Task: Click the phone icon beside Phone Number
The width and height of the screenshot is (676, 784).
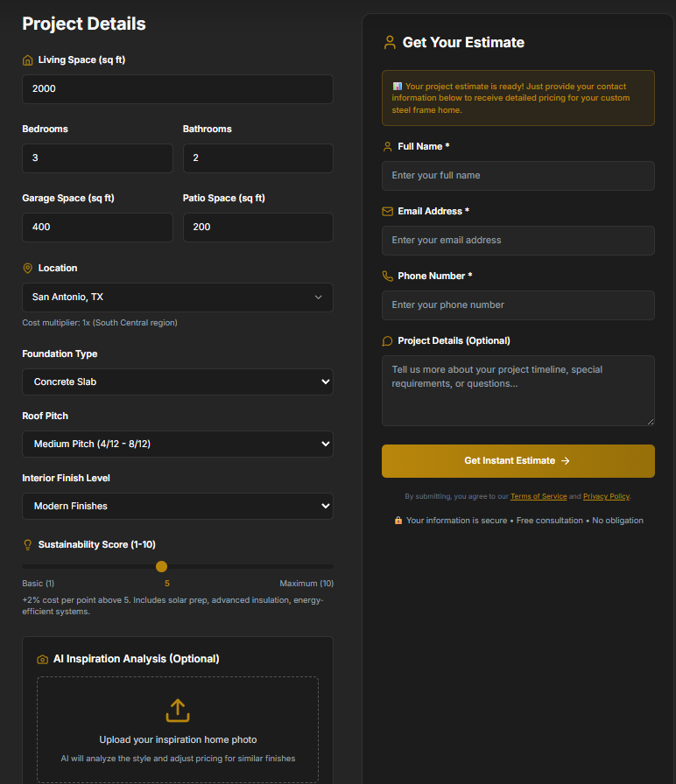Action: point(387,276)
